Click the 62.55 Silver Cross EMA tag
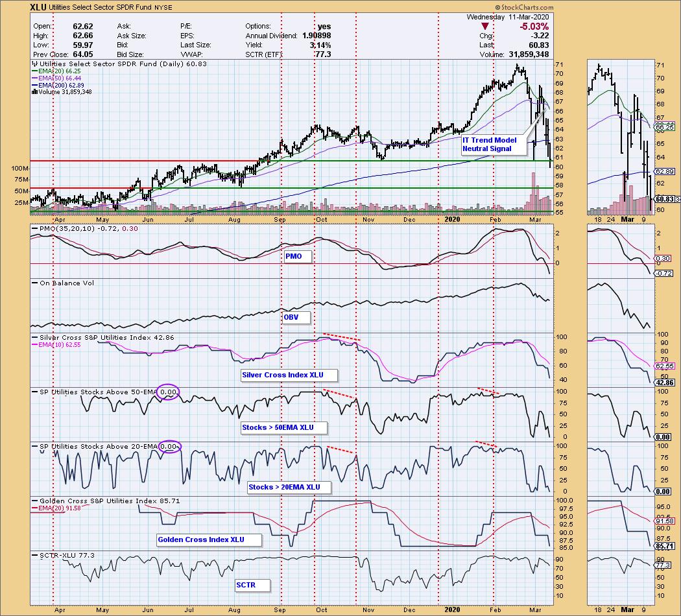 [665, 366]
